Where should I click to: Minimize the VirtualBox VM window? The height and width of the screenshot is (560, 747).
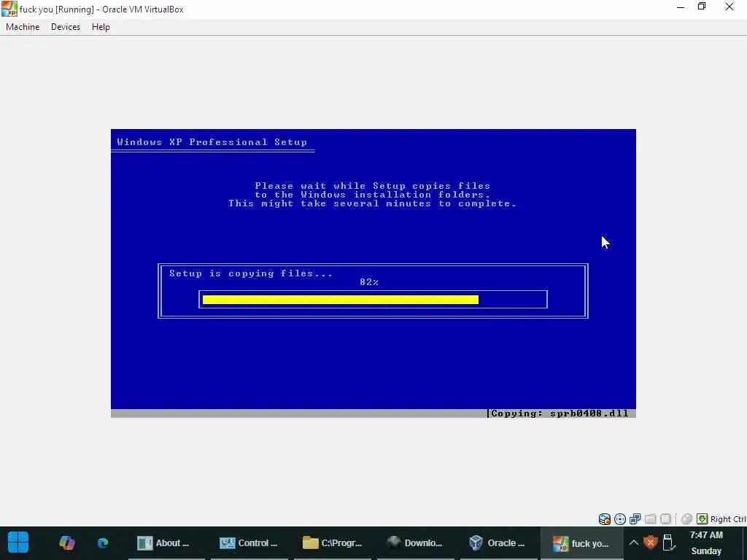[x=681, y=7]
